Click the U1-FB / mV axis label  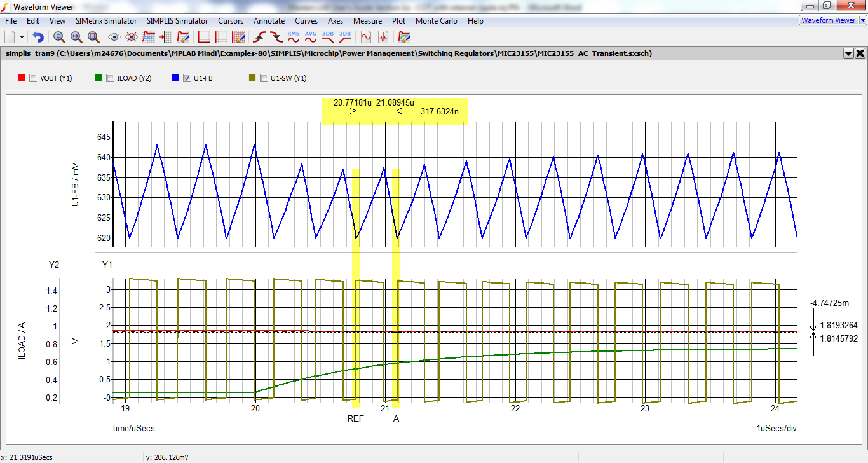(x=76, y=185)
